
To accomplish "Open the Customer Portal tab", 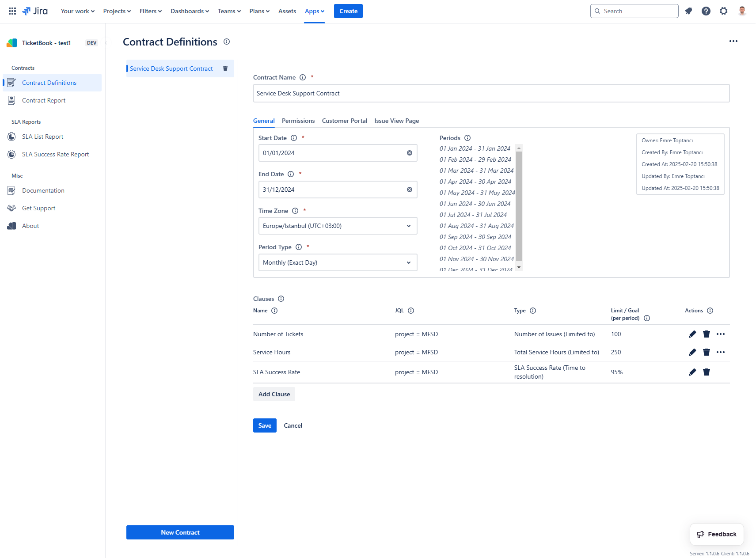I will click(x=344, y=121).
